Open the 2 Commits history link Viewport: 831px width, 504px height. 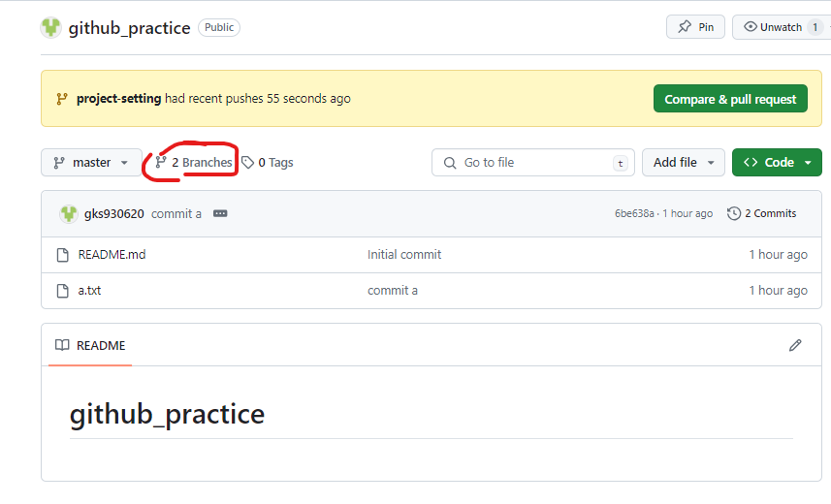click(761, 213)
